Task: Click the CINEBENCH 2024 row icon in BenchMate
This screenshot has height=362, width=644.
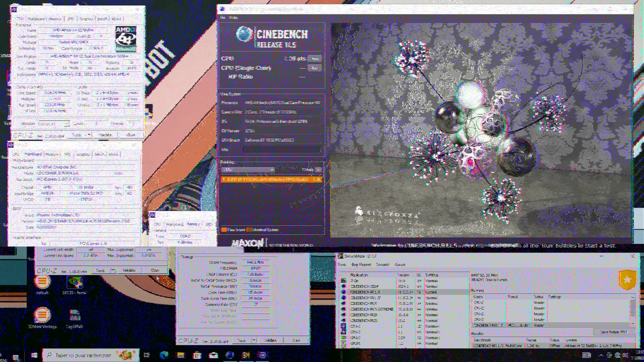Action: click(x=343, y=286)
